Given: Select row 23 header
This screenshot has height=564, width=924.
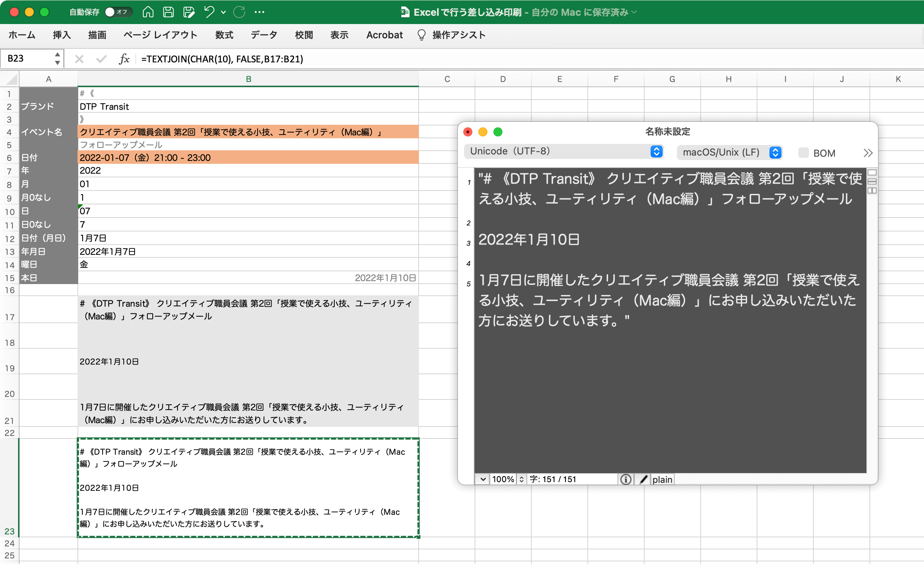Looking at the screenshot, I should [x=9, y=488].
